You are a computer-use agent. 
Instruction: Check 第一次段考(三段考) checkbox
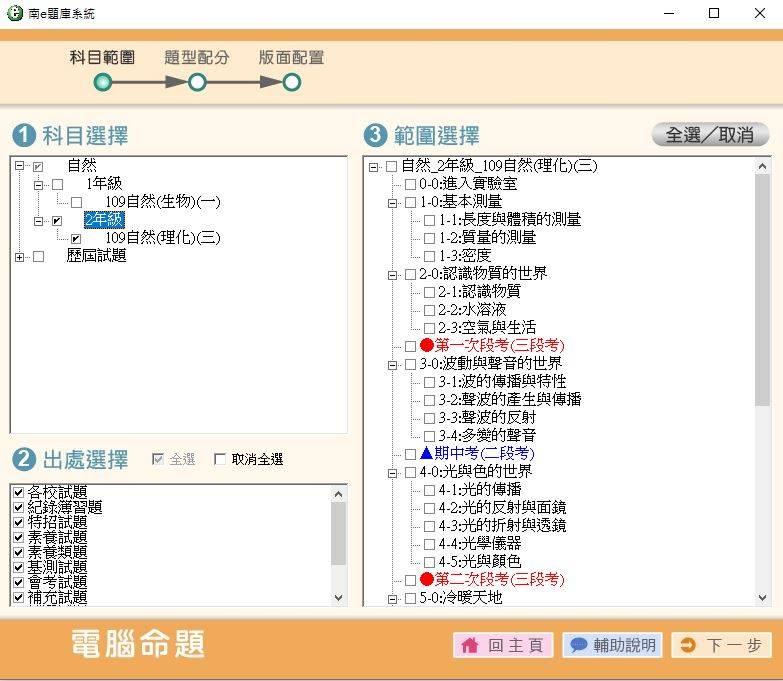pyautogui.click(x=410, y=346)
